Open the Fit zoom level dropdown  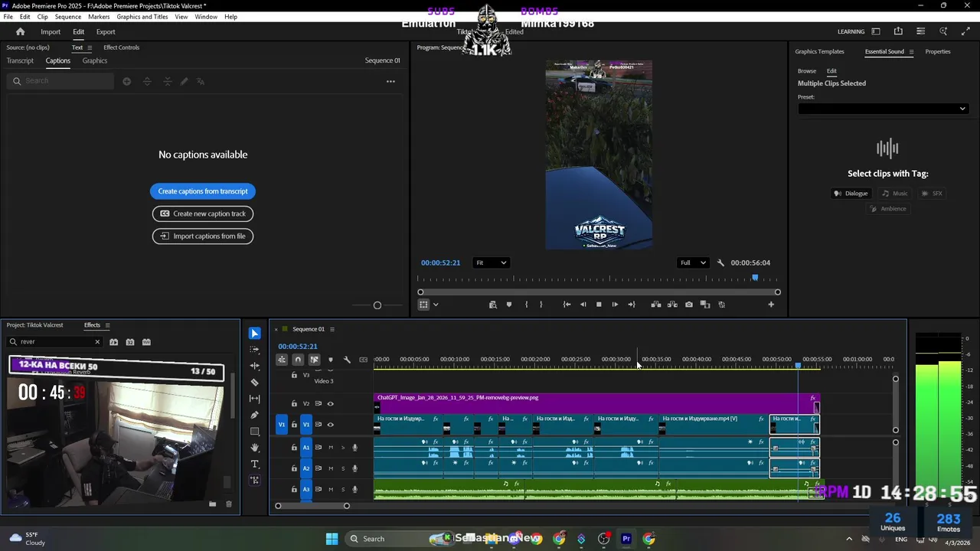coord(491,262)
